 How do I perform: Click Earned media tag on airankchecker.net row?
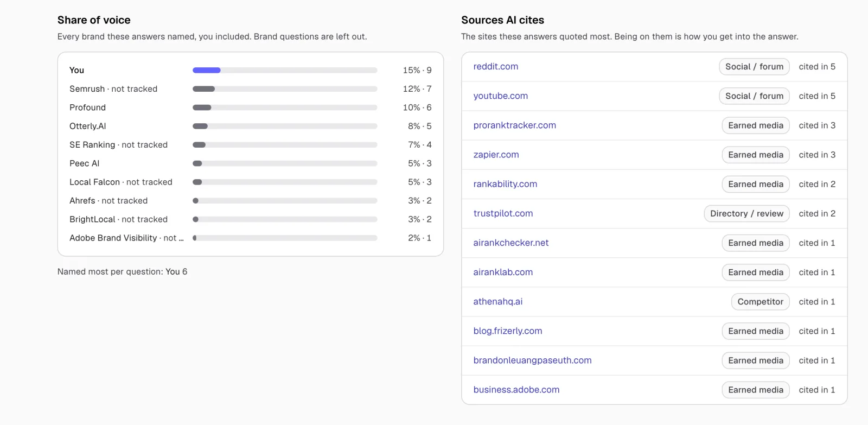[x=756, y=243]
